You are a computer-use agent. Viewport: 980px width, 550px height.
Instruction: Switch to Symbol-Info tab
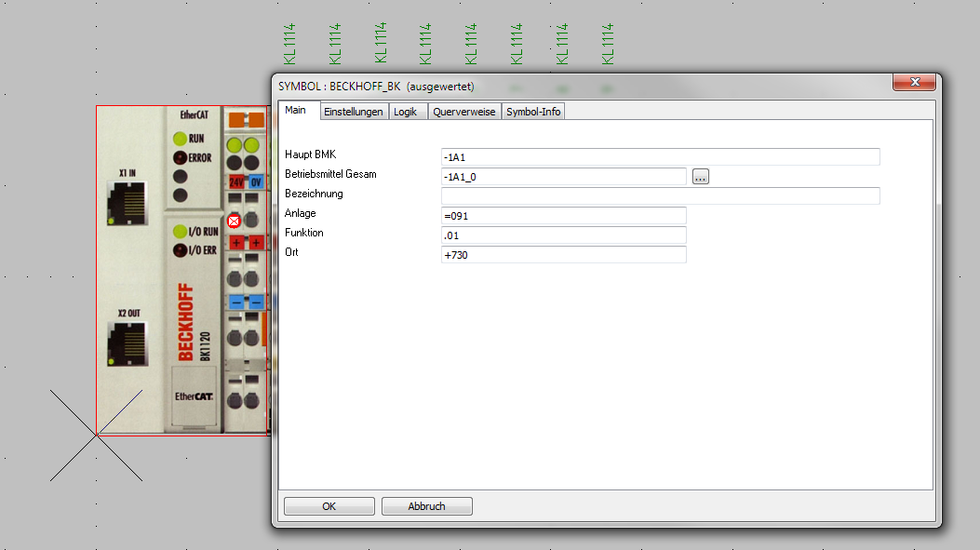tap(533, 112)
